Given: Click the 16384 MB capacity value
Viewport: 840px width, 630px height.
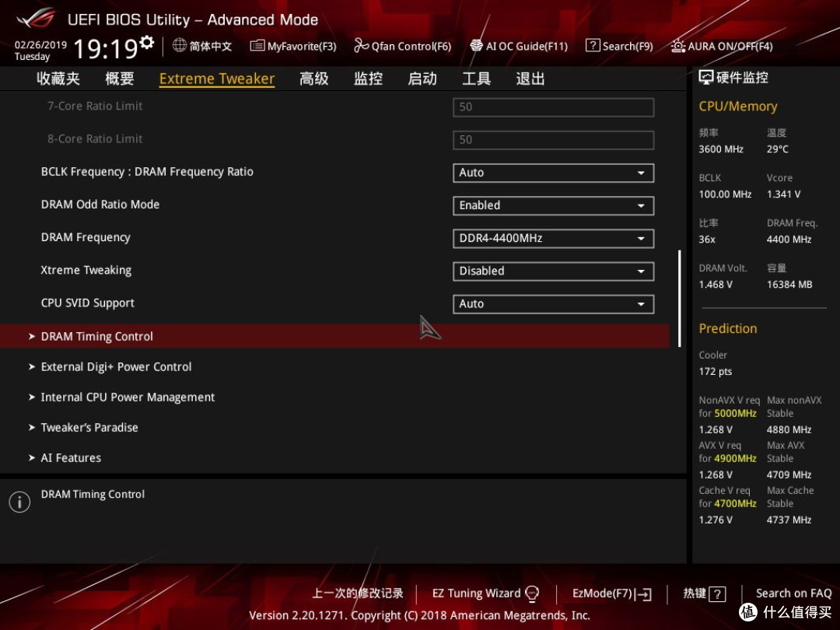Looking at the screenshot, I should (x=789, y=285).
